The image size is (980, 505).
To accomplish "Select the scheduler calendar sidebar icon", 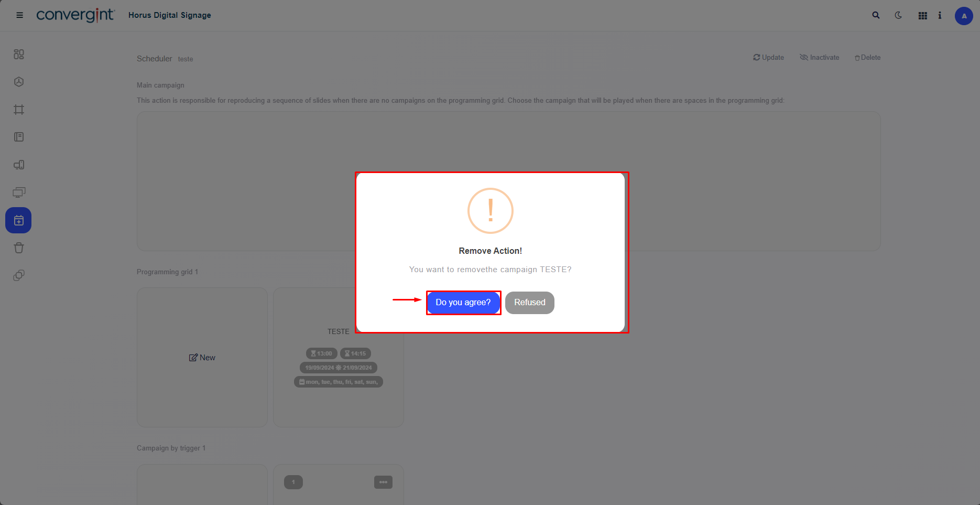I will click(x=18, y=220).
